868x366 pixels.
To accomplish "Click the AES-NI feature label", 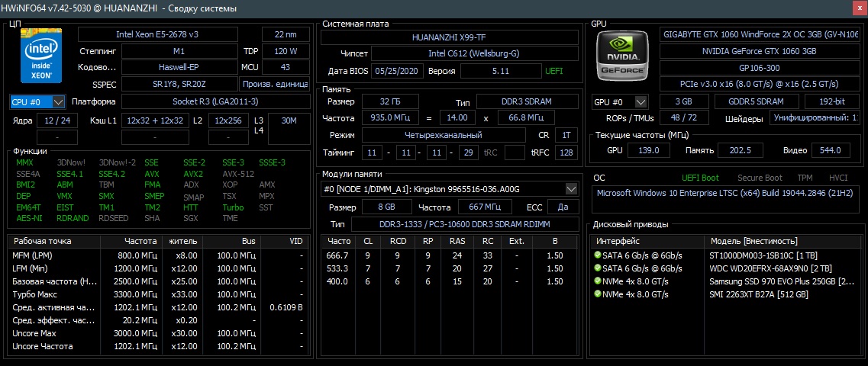I will 27,218.
